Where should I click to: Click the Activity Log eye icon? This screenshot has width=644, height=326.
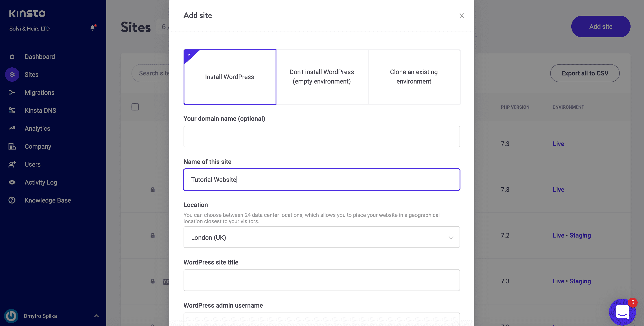pos(12,182)
